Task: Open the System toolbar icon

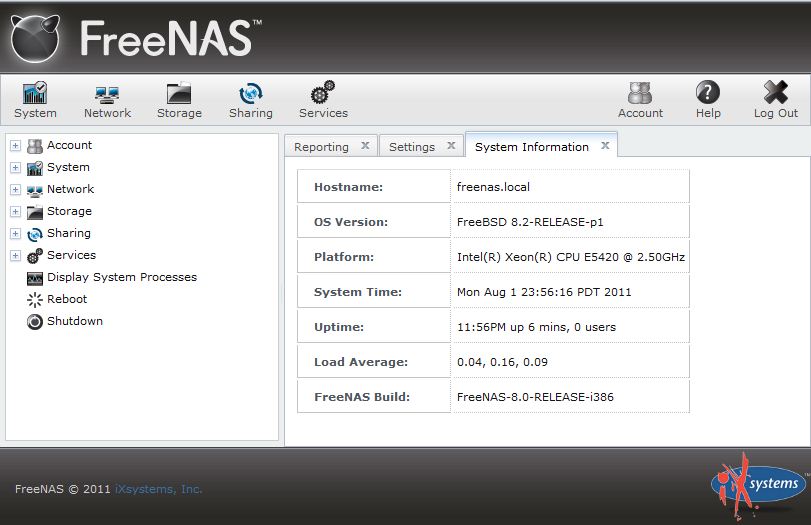Action: point(35,93)
